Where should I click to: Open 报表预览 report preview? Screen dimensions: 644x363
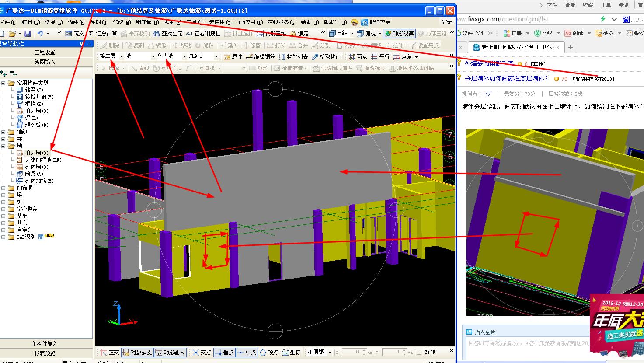point(45,353)
